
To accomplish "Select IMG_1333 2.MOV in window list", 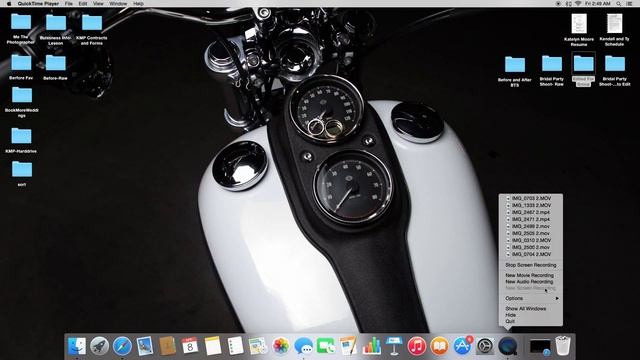I will pyautogui.click(x=531, y=205).
